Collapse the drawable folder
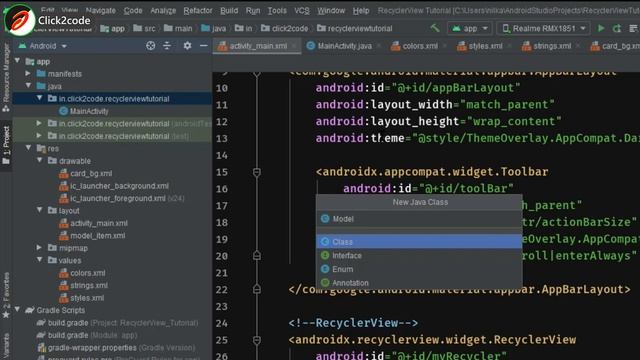 coord(40,160)
